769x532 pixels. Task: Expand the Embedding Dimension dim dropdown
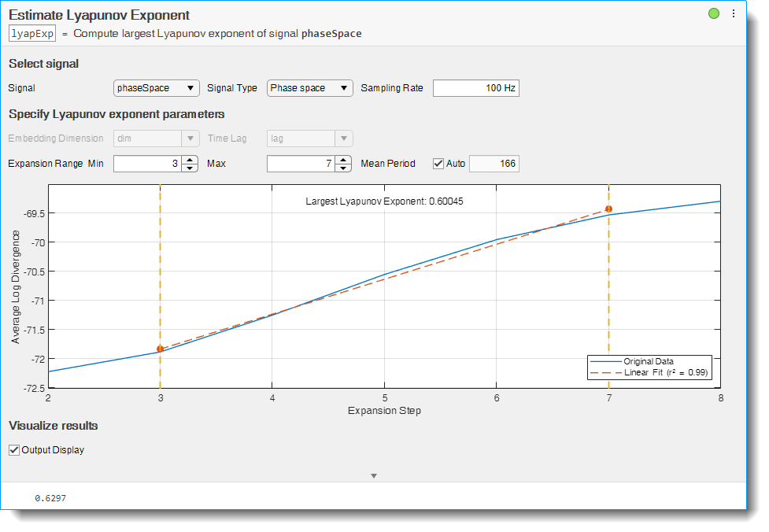[x=155, y=138]
